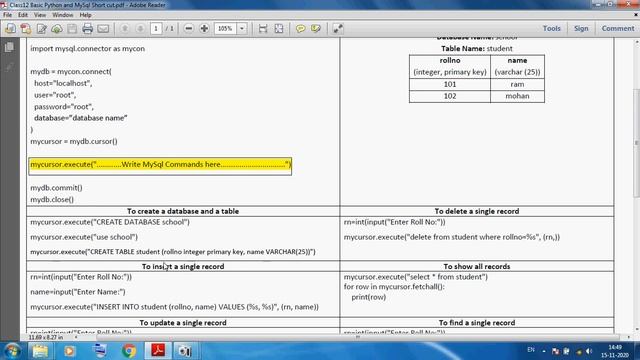640x360 pixels.
Task: Open the File menu
Action: (x=7, y=15)
